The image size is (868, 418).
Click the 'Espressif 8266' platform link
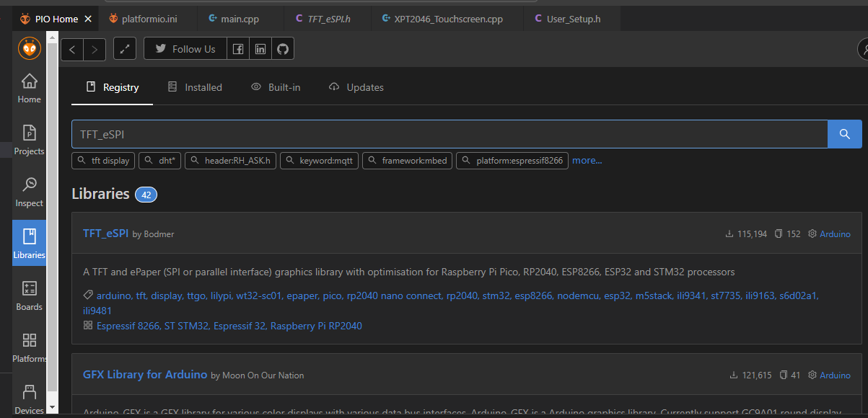[128, 326]
